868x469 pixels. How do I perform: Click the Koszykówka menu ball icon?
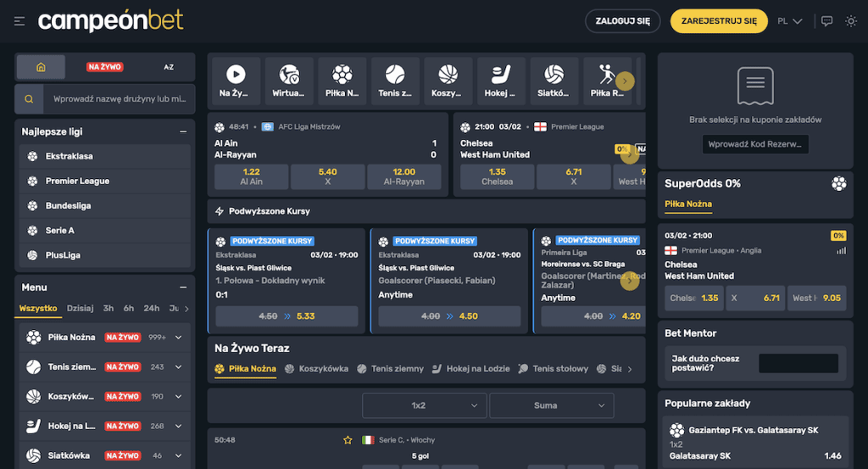pyautogui.click(x=34, y=396)
